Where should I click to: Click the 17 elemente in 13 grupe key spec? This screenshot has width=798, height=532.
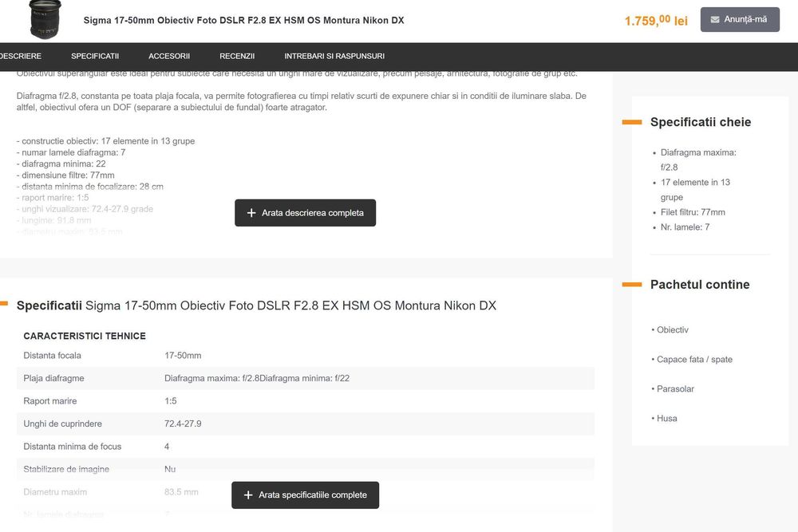coord(695,190)
